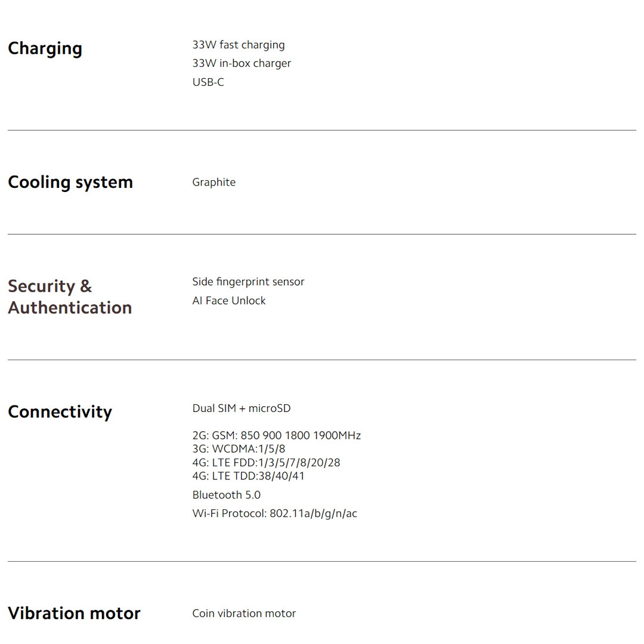Select the "Coin vibration motor" text
The height and width of the screenshot is (644, 644).
tap(244, 613)
